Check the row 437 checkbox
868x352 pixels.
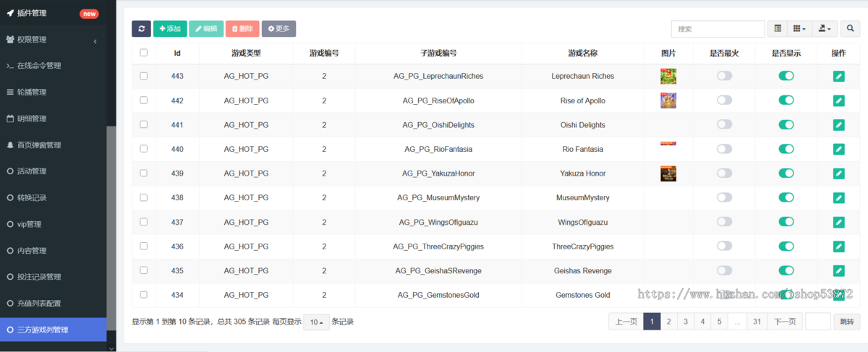(143, 222)
